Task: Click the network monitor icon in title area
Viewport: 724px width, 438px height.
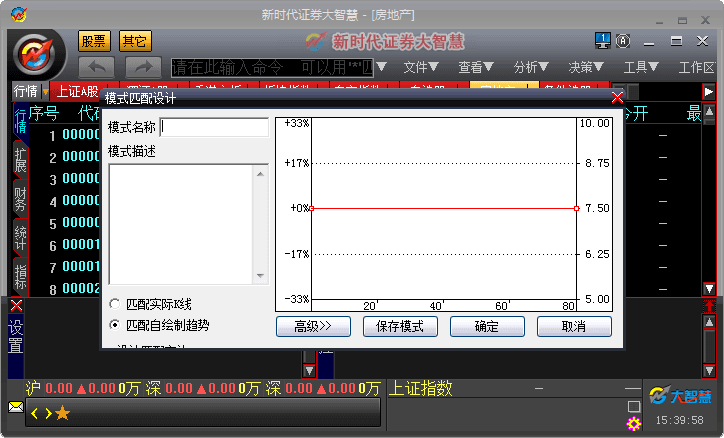Action: [x=602, y=41]
